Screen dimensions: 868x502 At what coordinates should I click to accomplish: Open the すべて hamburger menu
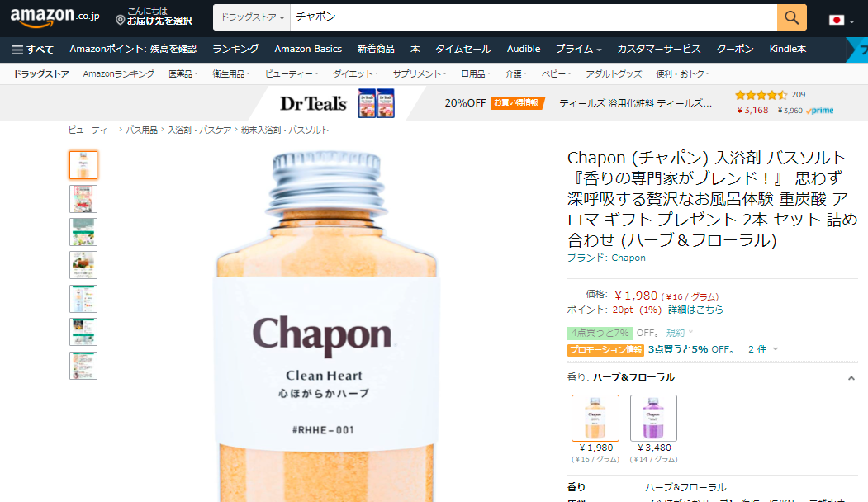tap(33, 50)
